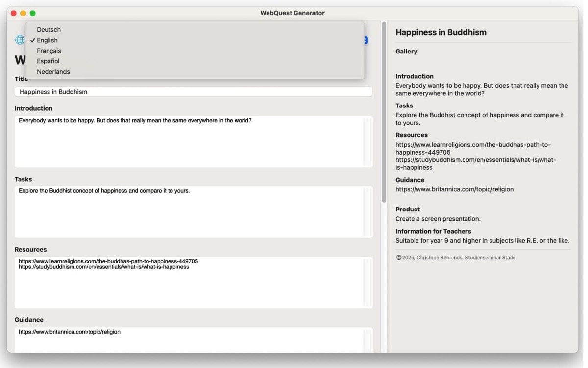588x368 pixels.
Task: Click the text Create a screen presentation.
Action: 438,219
